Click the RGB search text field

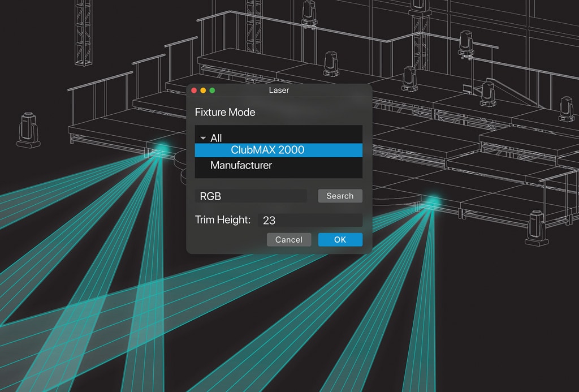tap(251, 196)
